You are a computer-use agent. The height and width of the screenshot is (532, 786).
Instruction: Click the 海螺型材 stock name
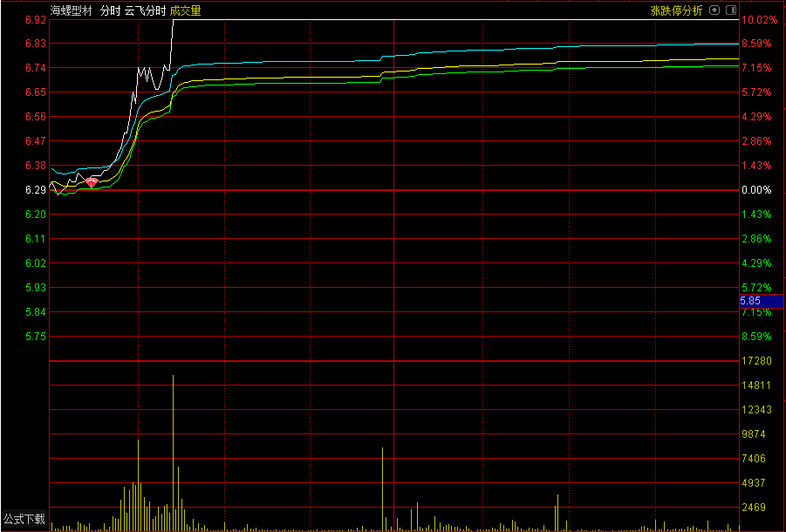(72, 10)
